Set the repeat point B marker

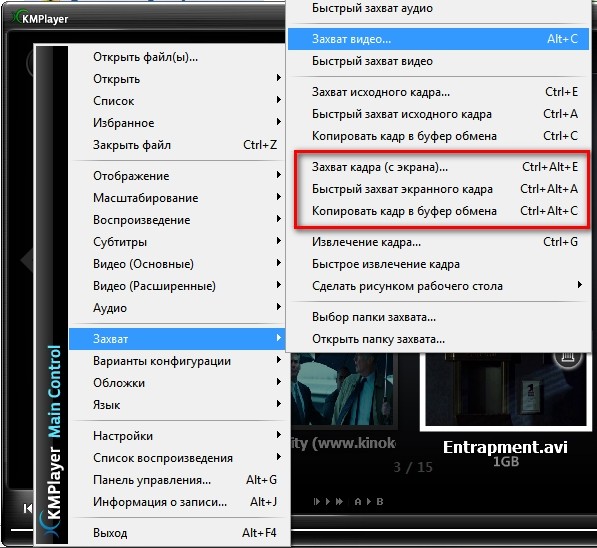380,502
